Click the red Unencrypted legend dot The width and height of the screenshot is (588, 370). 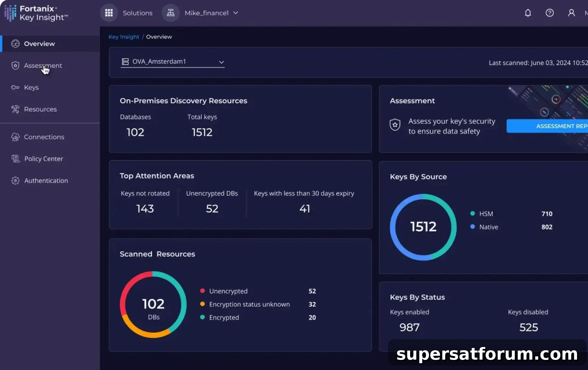click(x=202, y=291)
